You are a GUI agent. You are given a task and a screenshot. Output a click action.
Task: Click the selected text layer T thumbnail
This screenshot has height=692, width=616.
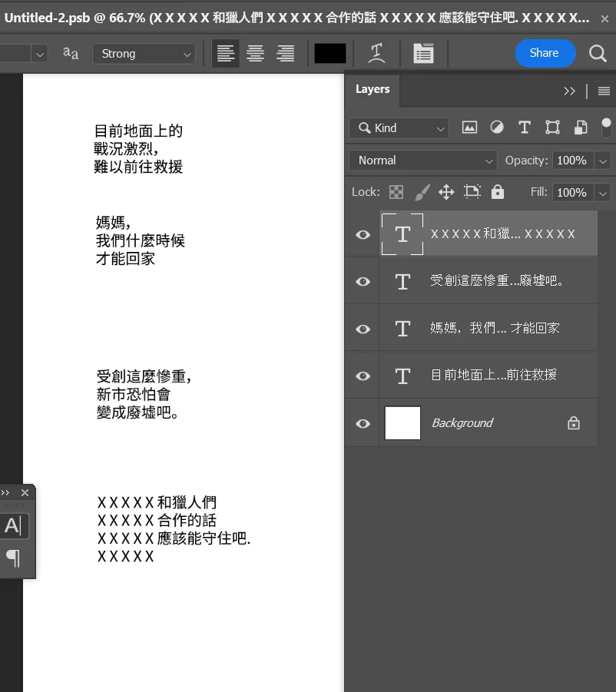(402, 234)
